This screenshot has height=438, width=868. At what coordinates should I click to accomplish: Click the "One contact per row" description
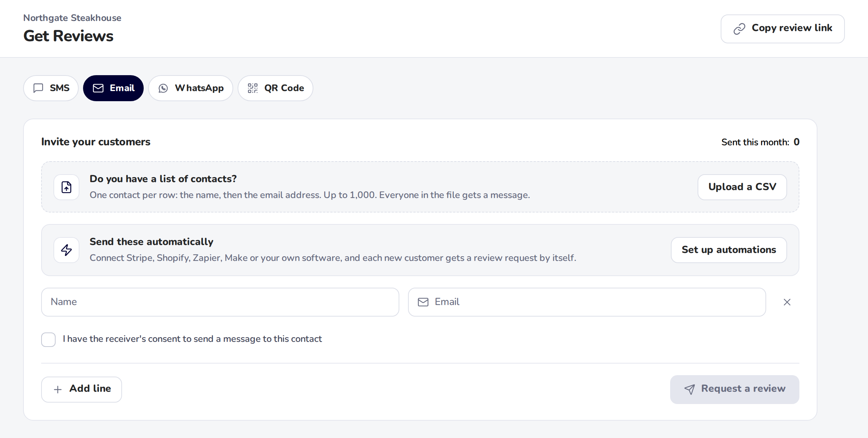pos(310,195)
